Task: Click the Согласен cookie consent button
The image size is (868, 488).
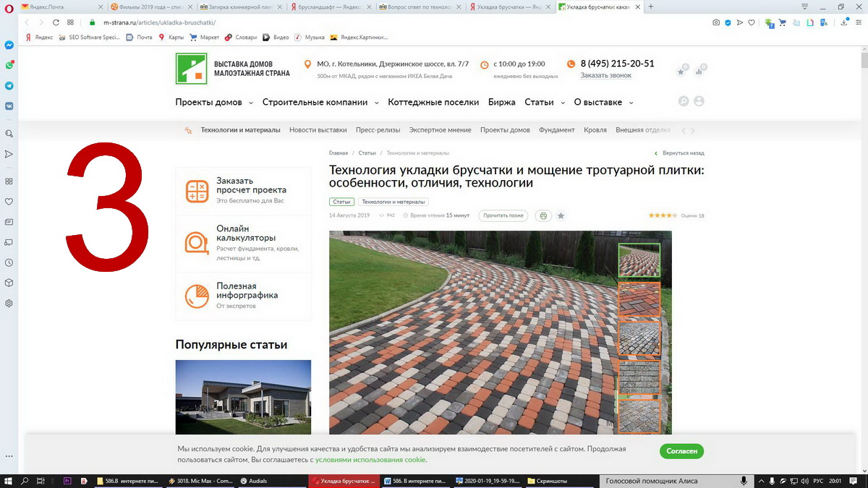Action: coord(681,450)
